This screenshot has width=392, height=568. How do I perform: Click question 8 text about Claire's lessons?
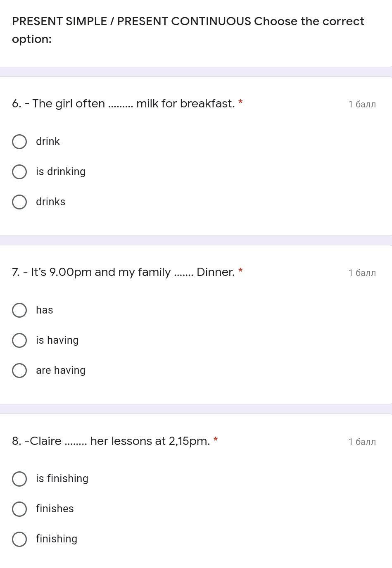(111, 441)
